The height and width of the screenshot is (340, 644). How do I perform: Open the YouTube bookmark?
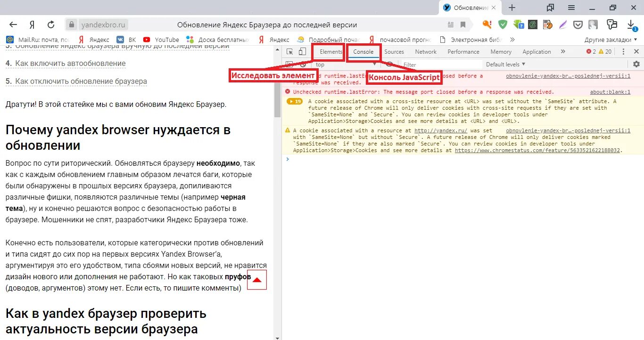[161, 40]
